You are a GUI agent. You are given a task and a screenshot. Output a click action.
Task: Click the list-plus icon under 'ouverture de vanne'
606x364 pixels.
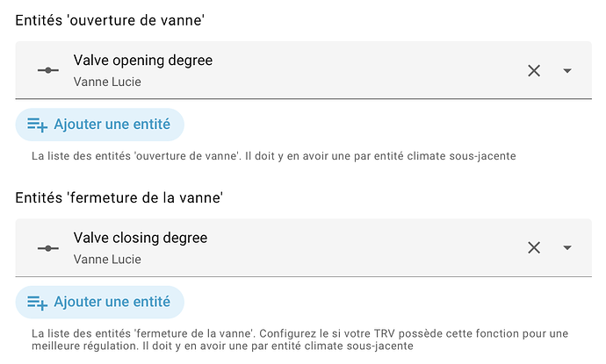[37, 125]
